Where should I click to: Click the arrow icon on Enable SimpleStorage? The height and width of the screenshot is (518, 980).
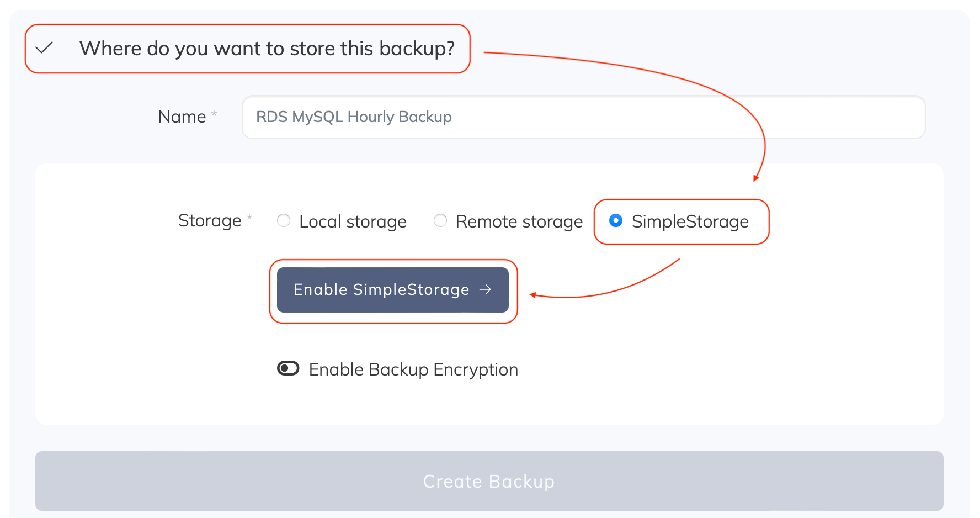(x=485, y=289)
